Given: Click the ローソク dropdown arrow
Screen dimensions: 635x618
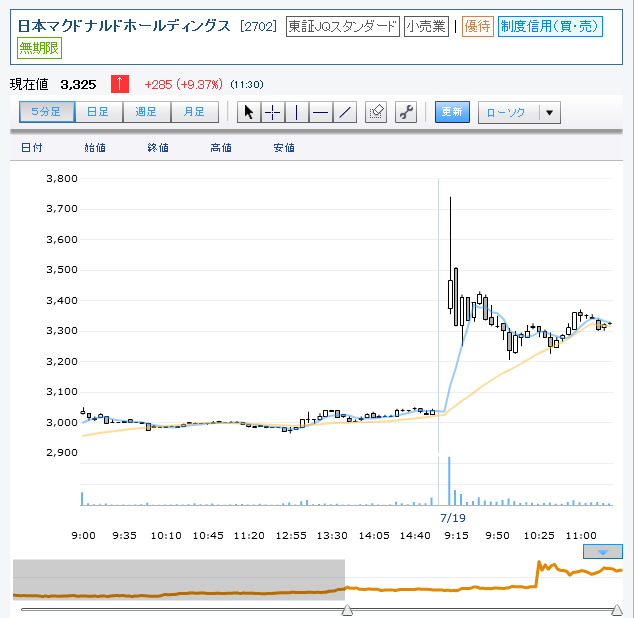Looking at the screenshot, I should point(550,113).
